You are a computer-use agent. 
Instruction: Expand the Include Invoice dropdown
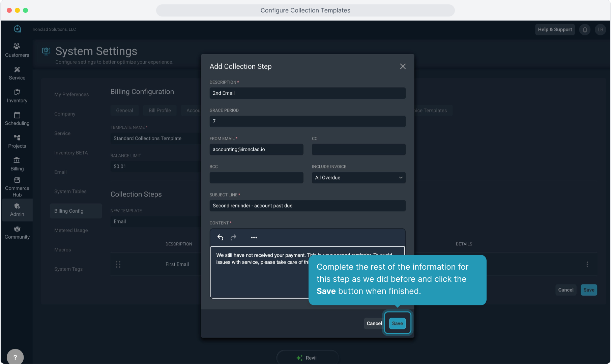pyautogui.click(x=358, y=178)
